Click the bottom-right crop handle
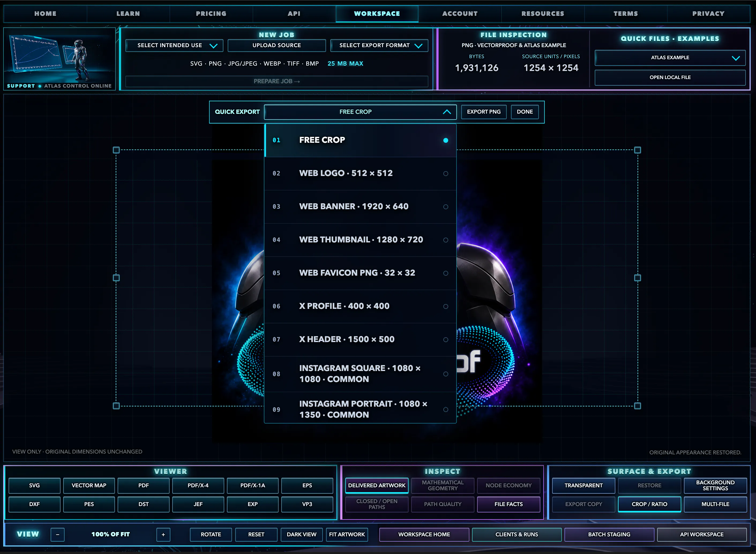 click(637, 406)
